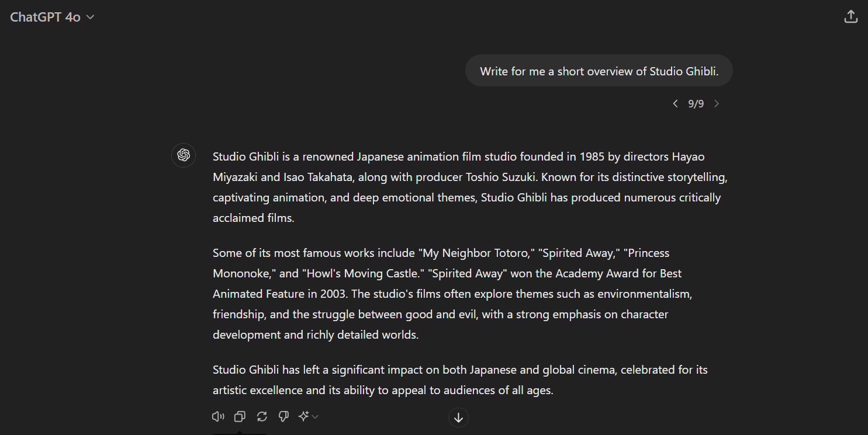Go to the next prompt version arrow
The width and height of the screenshot is (868, 435).
pos(717,104)
